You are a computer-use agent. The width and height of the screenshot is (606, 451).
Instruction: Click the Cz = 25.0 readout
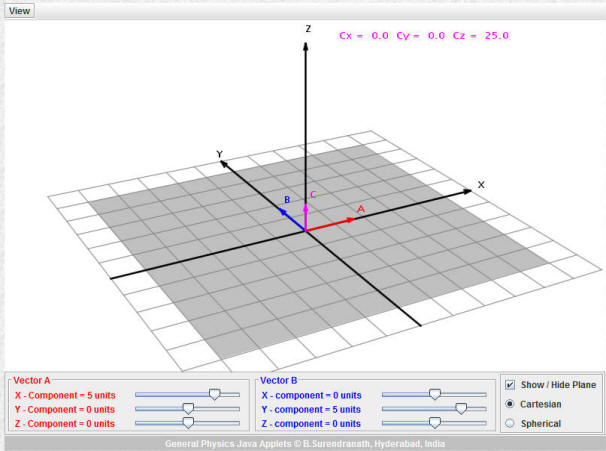(481, 36)
